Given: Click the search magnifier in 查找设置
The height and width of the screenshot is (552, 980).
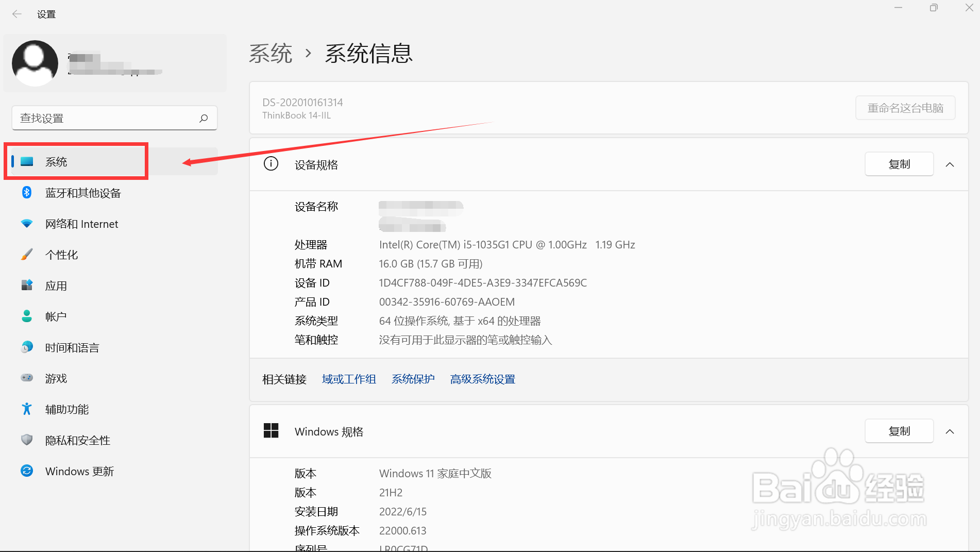Looking at the screenshot, I should point(204,118).
